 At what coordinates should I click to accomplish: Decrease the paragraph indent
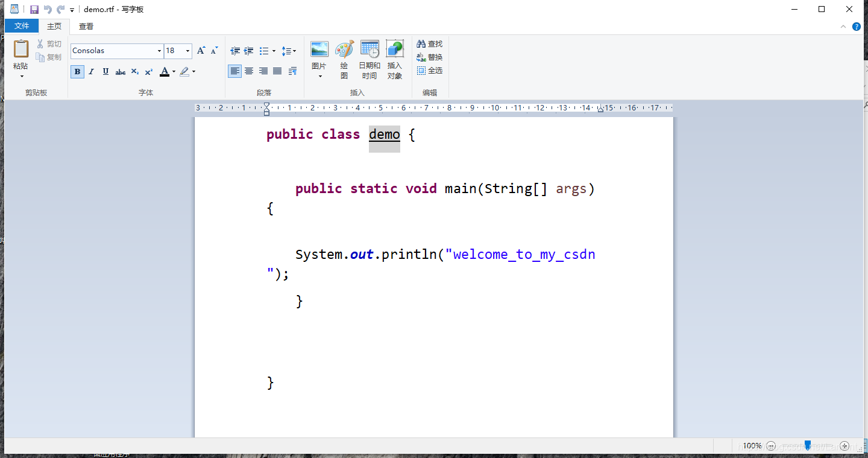(235, 51)
